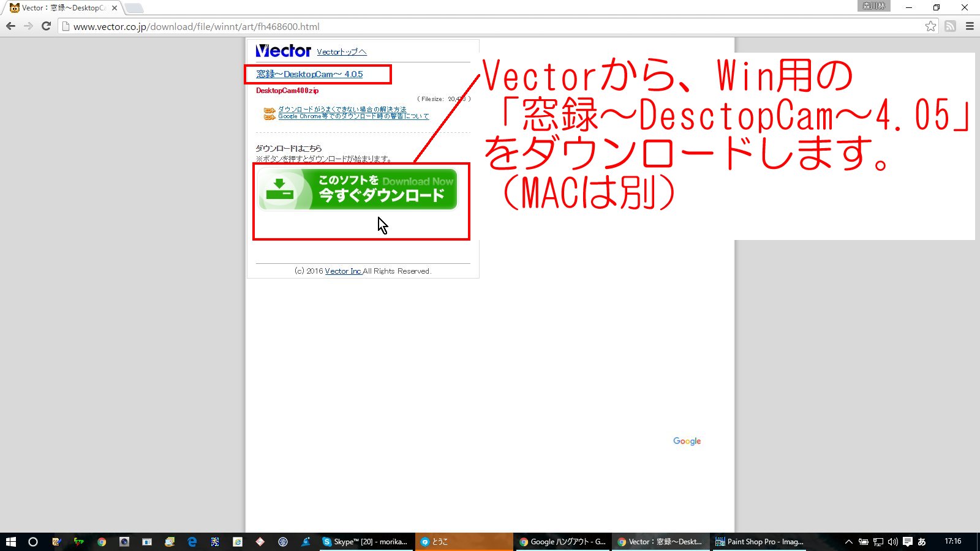Close the Vector browser tab
980x551 pixels.
115,8
